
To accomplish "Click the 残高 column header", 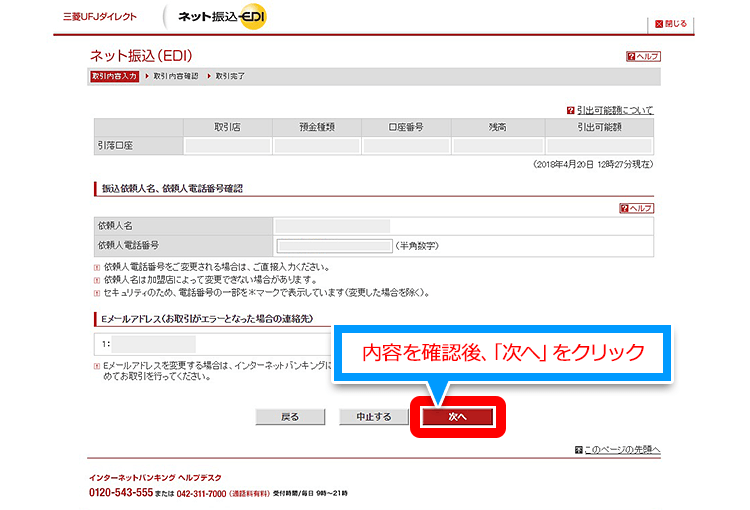I will pos(497,127).
